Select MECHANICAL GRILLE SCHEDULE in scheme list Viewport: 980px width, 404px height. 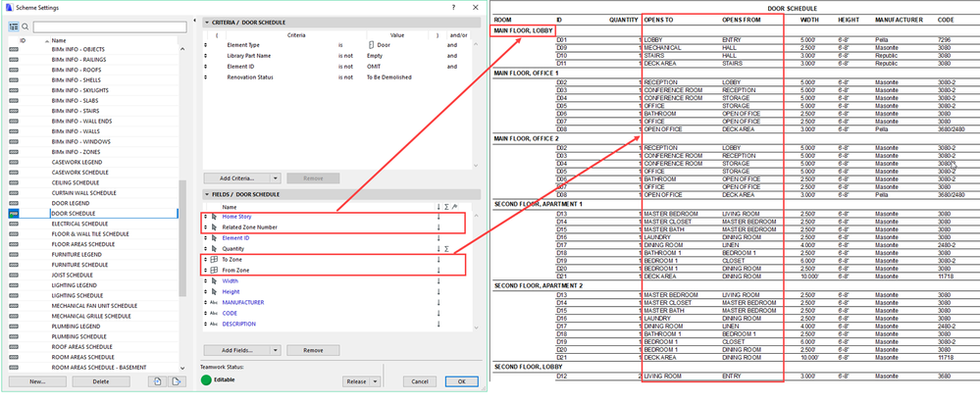coord(90,316)
